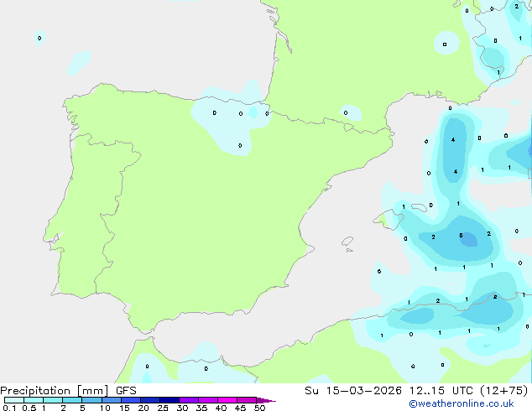This screenshot has height=411, width=532.
Task: Pick the 5–10 mm legend color swatch
Action: tap(91, 400)
